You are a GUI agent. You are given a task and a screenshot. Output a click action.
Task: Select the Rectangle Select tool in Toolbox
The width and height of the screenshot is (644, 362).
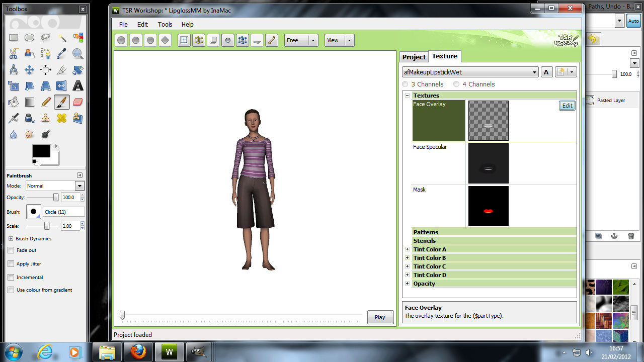pyautogui.click(x=14, y=38)
